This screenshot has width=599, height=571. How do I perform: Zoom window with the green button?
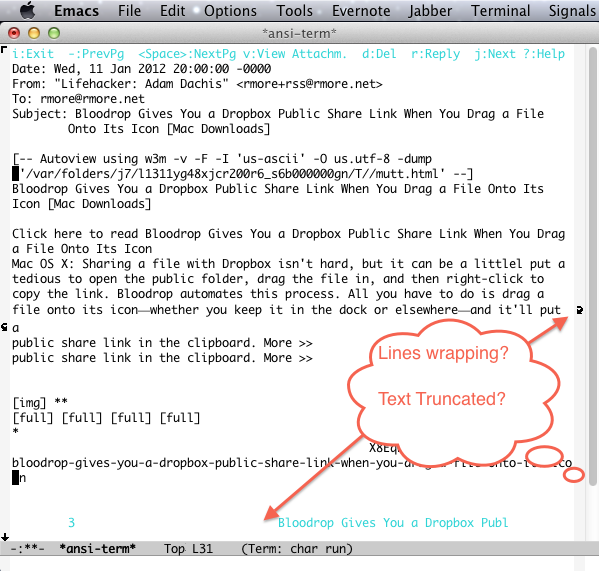[54, 33]
